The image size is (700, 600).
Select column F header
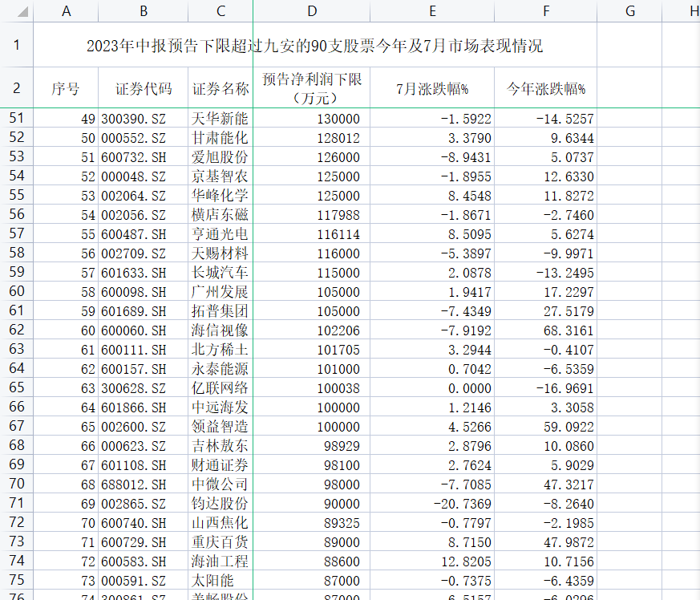click(545, 11)
